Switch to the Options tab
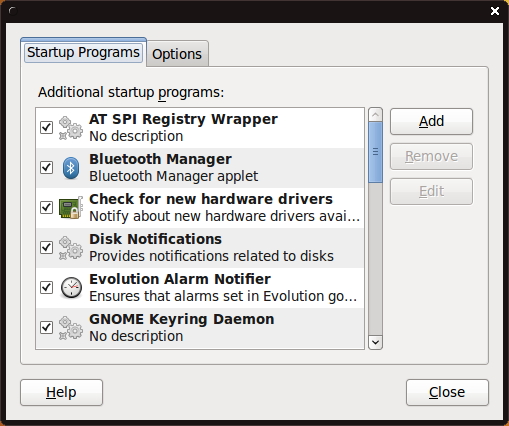This screenshot has width=509, height=426. [x=177, y=54]
